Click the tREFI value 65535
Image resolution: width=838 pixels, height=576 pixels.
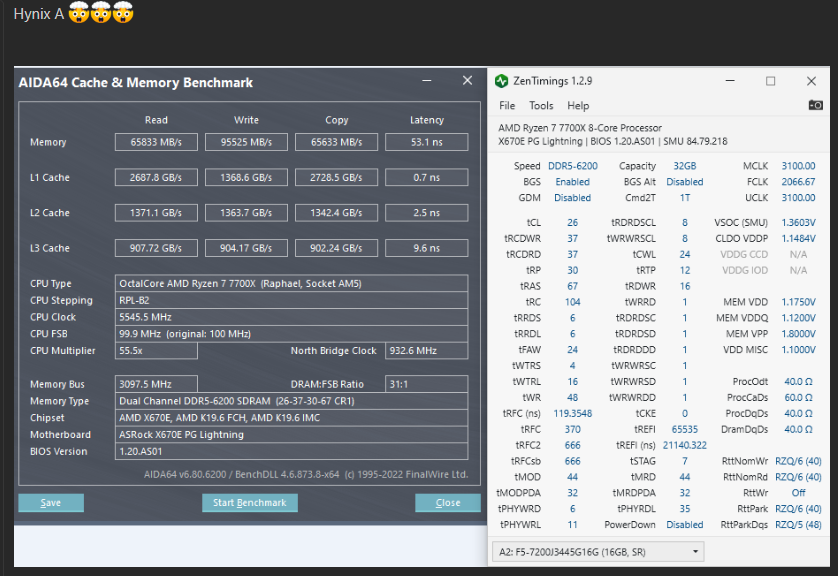[685, 429]
